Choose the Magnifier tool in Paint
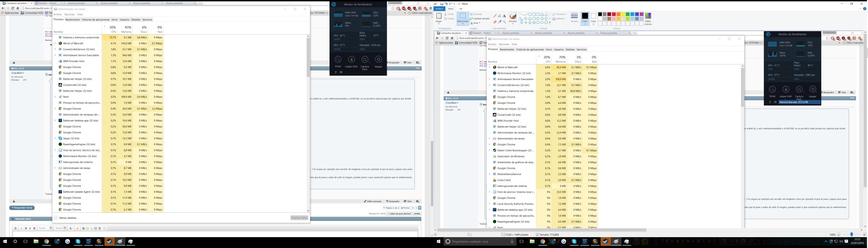The image size is (868, 248). 504,22
